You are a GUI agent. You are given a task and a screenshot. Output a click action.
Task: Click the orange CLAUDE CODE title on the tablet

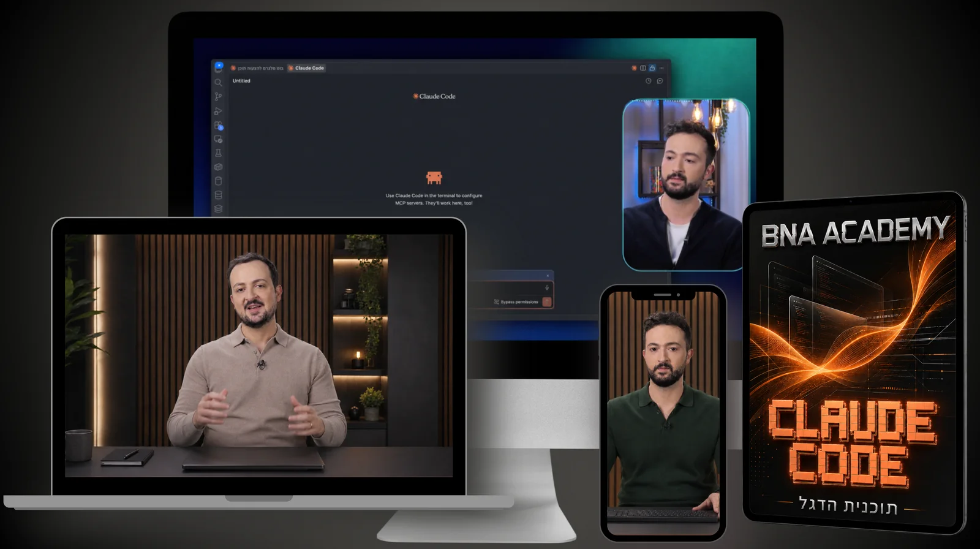tap(852, 444)
